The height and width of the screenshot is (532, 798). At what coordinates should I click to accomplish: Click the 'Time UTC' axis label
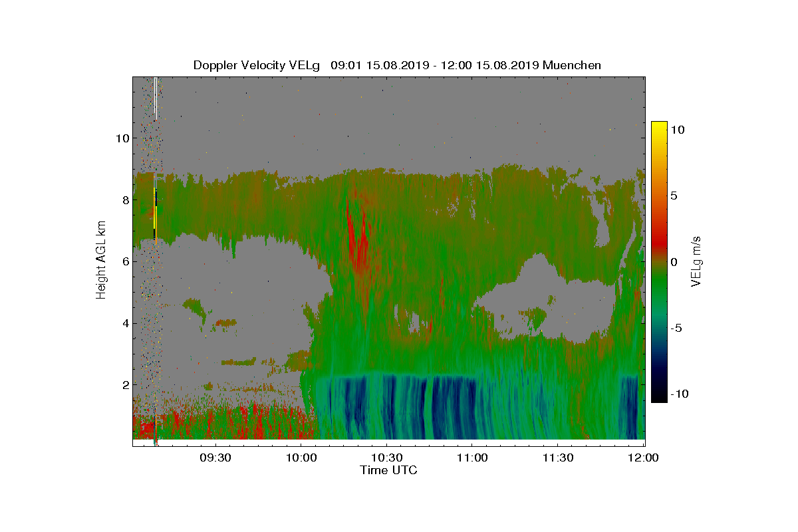388,470
